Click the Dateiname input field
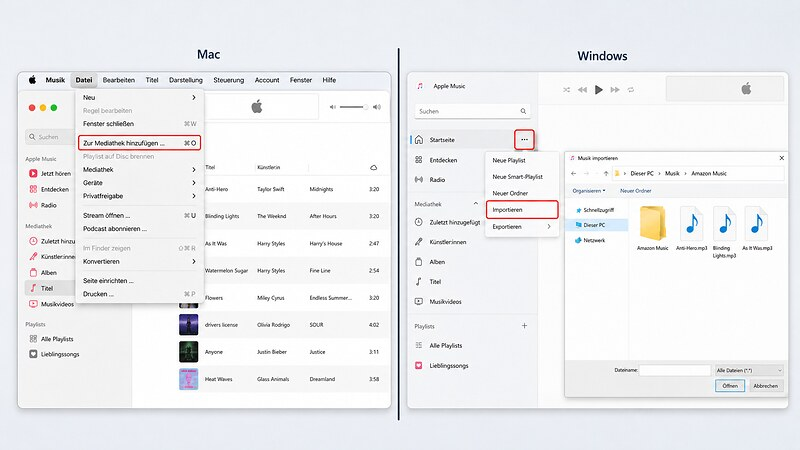 point(675,370)
